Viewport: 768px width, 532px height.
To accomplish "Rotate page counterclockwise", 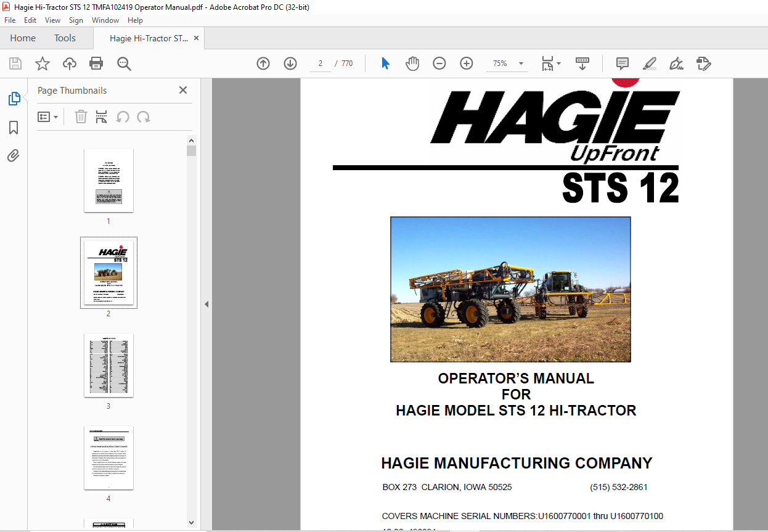I will (x=123, y=117).
